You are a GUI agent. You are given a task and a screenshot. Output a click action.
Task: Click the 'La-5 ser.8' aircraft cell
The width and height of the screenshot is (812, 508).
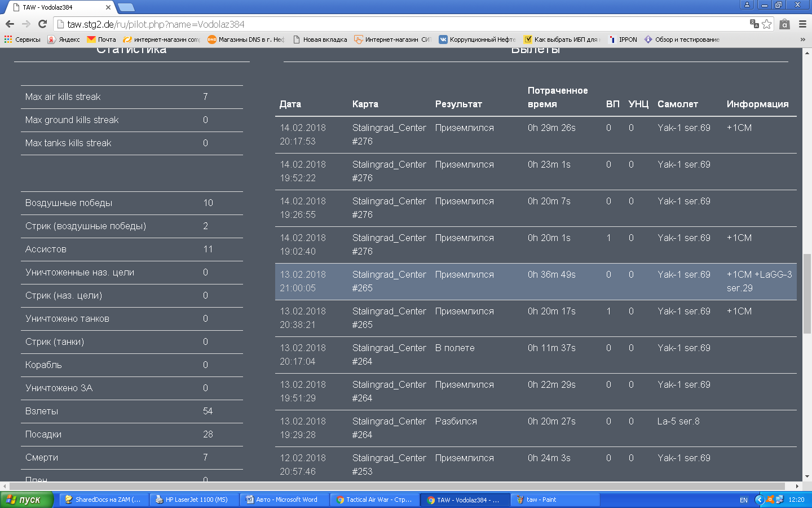tap(678, 421)
